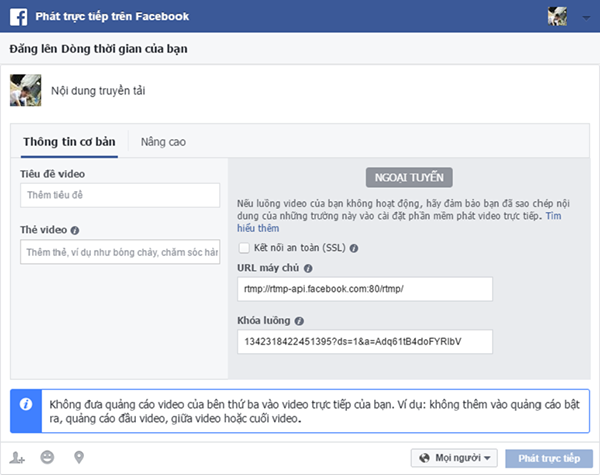Viewport: 600px width, 475px height.
Task: Click the Khóa luồng info icon
Action: tap(299, 321)
